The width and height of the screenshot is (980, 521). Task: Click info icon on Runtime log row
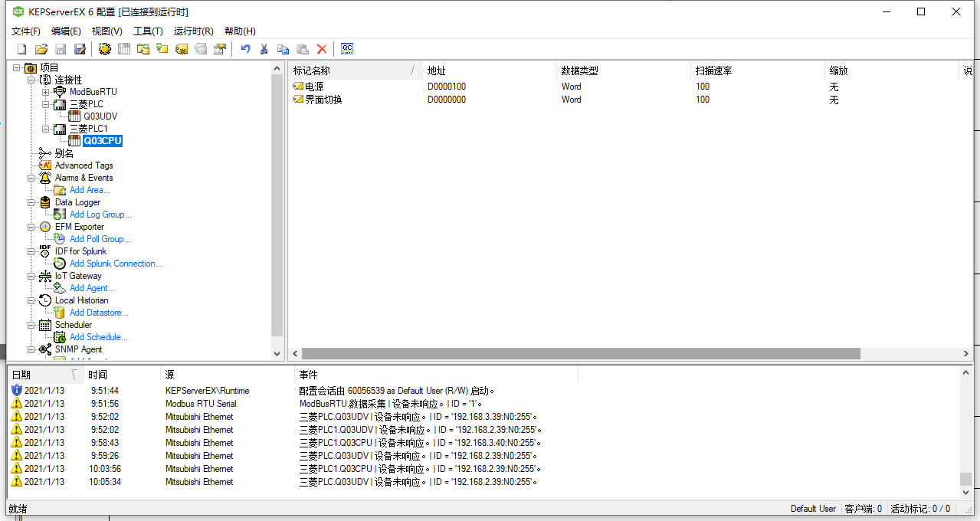[17, 391]
